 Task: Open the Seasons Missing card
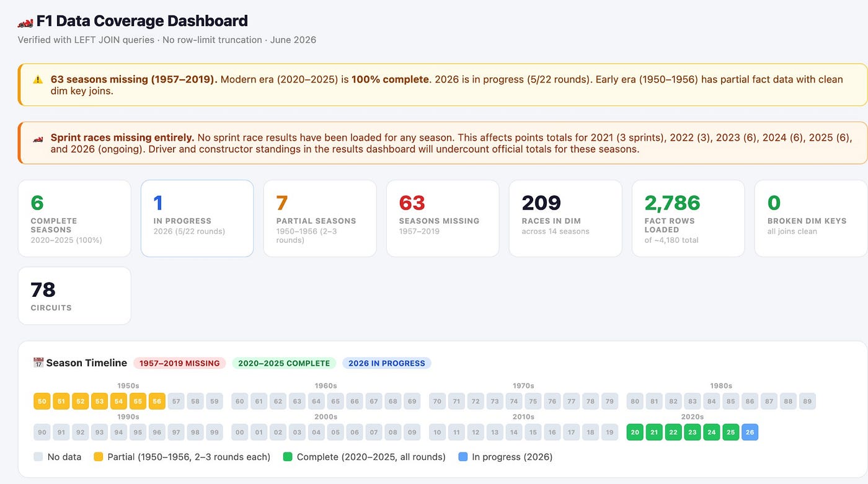(443, 218)
